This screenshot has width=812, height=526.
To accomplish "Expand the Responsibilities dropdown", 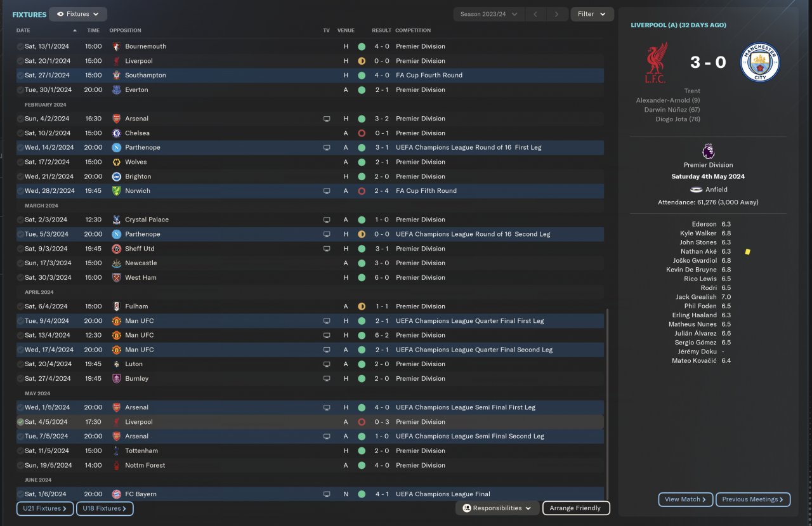I will (497, 508).
